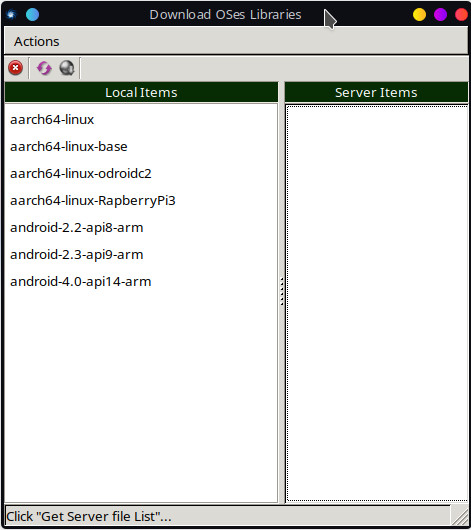Click the Server Items column header
The height and width of the screenshot is (530, 471).
point(376,92)
